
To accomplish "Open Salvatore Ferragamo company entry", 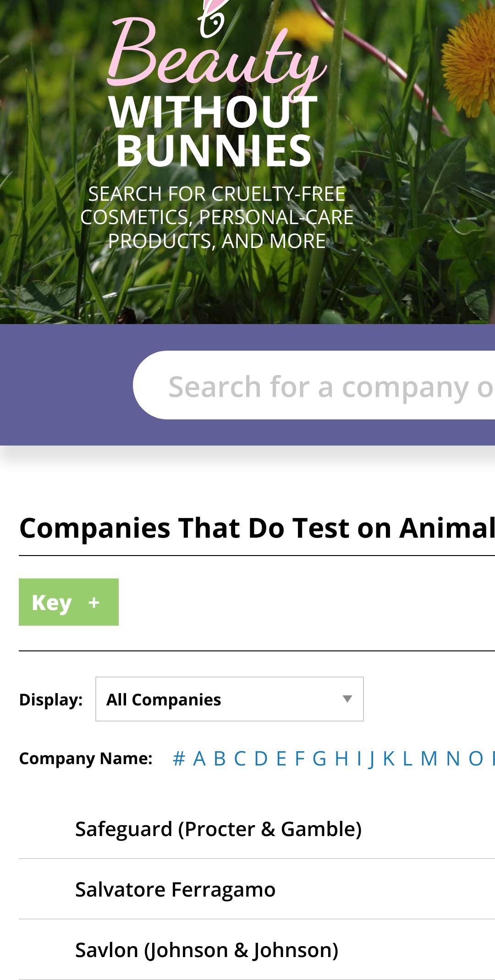I will (x=176, y=888).
